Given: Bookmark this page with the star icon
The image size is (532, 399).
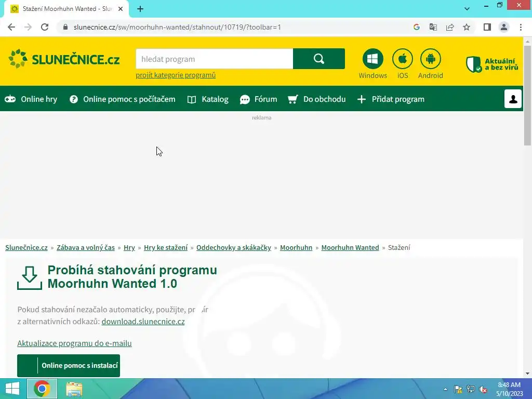Looking at the screenshot, I should tap(467, 27).
